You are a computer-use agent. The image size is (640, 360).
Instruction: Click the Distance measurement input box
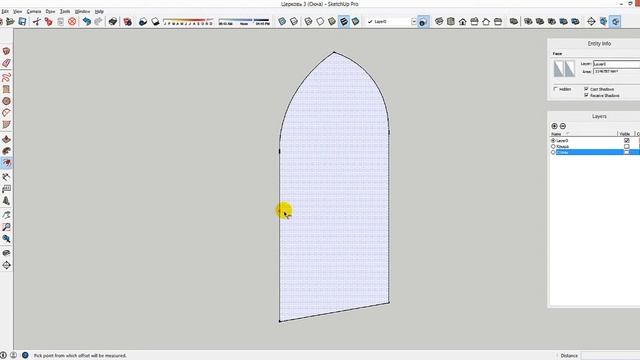[x=610, y=356]
